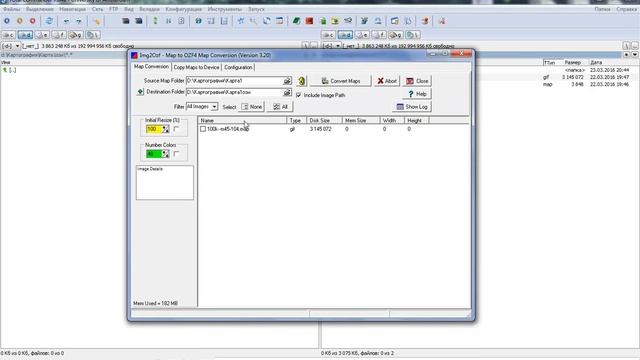Switch to Copy Maps to Device tab
640x360 pixels.
click(196, 67)
